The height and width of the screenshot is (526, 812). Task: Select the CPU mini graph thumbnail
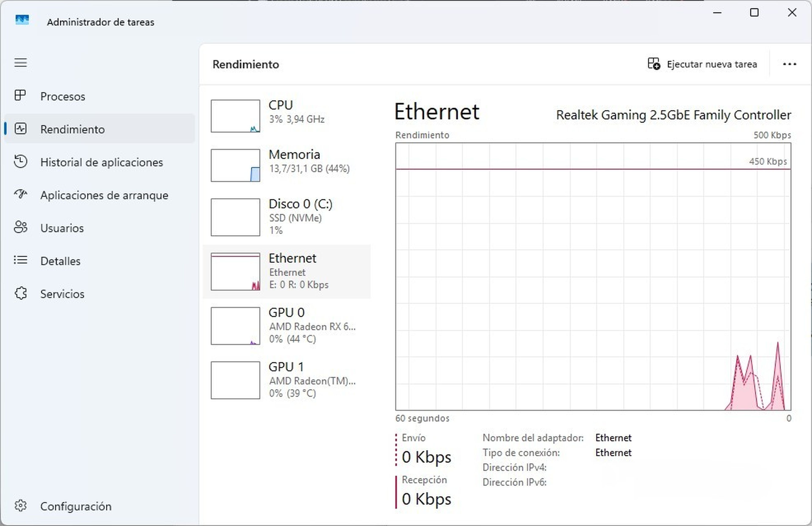[x=235, y=116]
